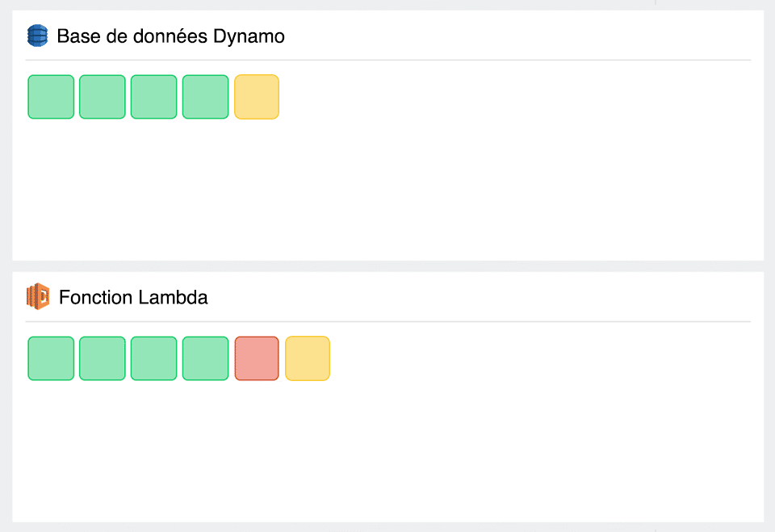Open details via the Dynamo database icon
Screen dimensions: 775x532
pos(37,36)
